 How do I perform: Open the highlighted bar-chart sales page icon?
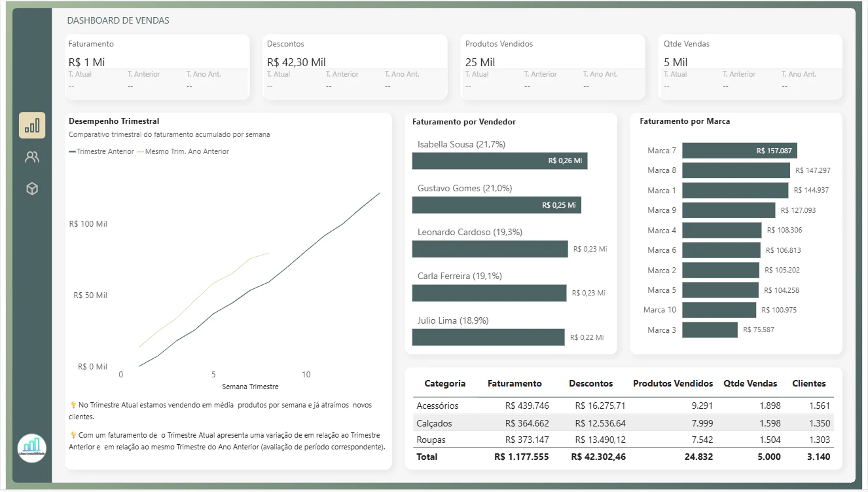pos(32,125)
